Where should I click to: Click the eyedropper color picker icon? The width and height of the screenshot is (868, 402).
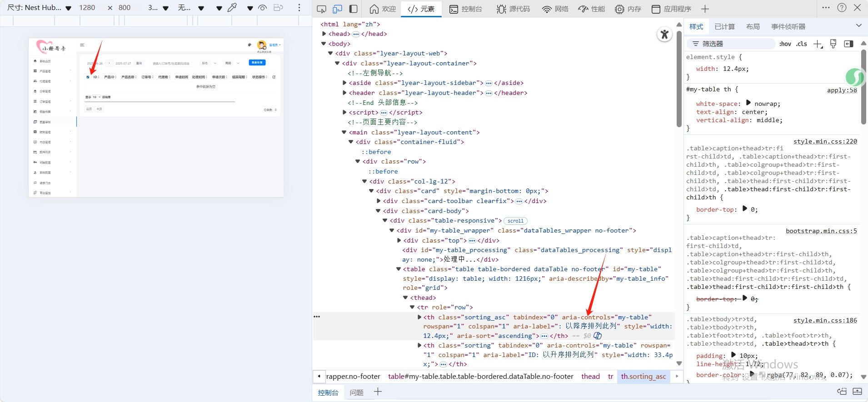pyautogui.click(x=232, y=8)
